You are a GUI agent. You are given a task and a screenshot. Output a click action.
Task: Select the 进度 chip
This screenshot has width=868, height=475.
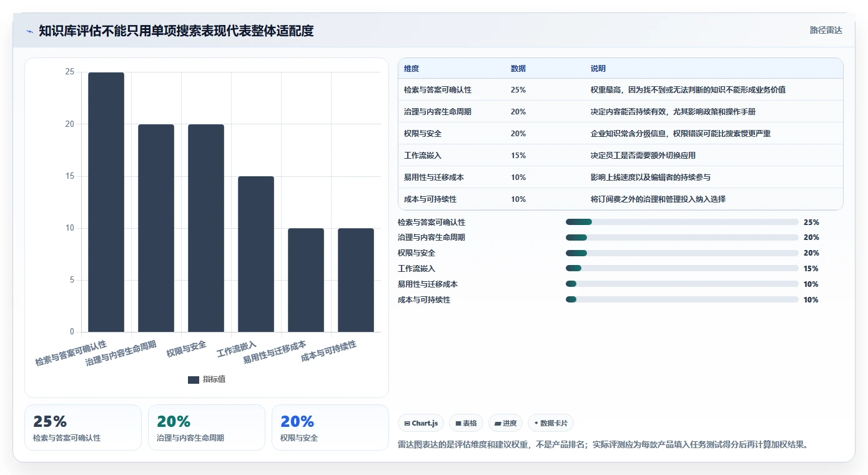pos(505,423)
